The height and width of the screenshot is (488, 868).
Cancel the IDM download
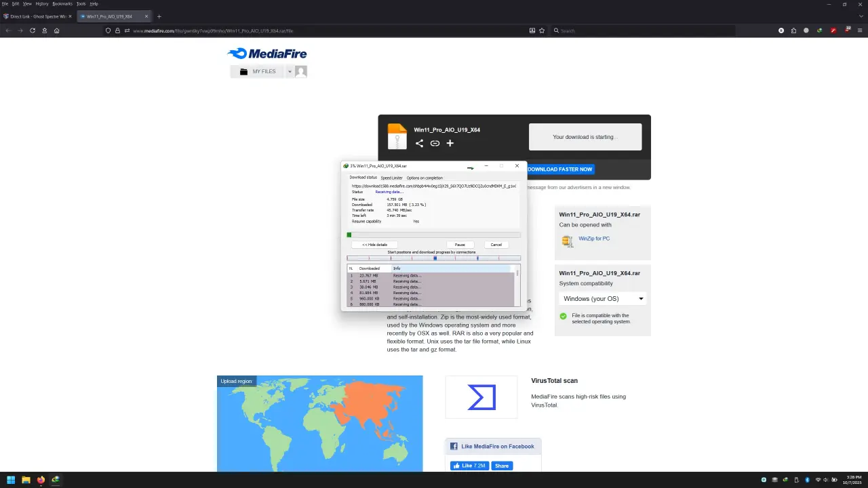496,245
